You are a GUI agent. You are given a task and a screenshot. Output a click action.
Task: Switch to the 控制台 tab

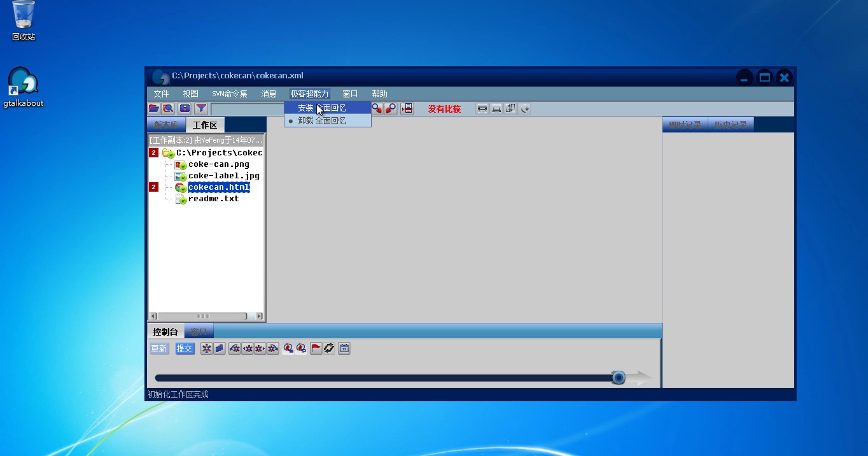(165, 332)
